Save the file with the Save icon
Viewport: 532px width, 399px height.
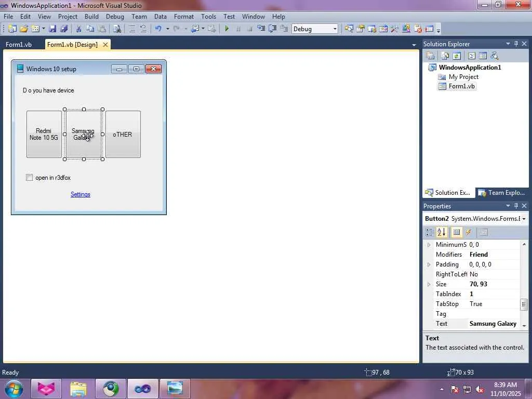pyautogui.click(x=52, y=29)
